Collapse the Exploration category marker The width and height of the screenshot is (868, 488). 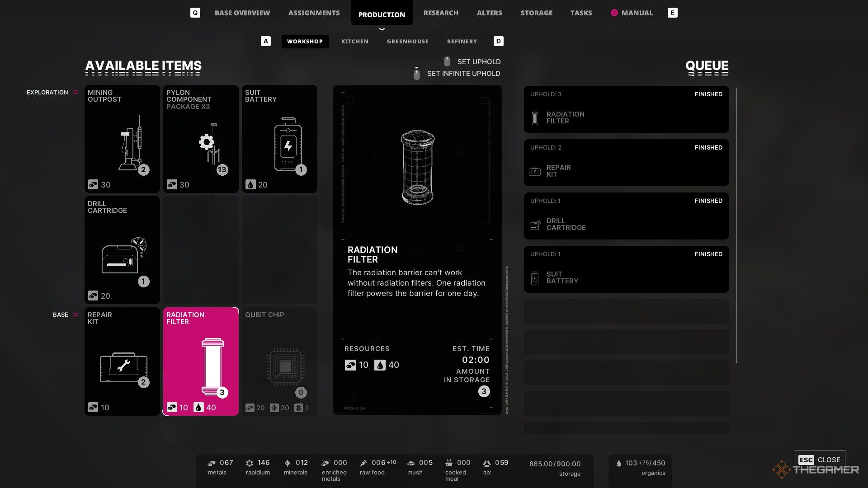tap(75, 92)
